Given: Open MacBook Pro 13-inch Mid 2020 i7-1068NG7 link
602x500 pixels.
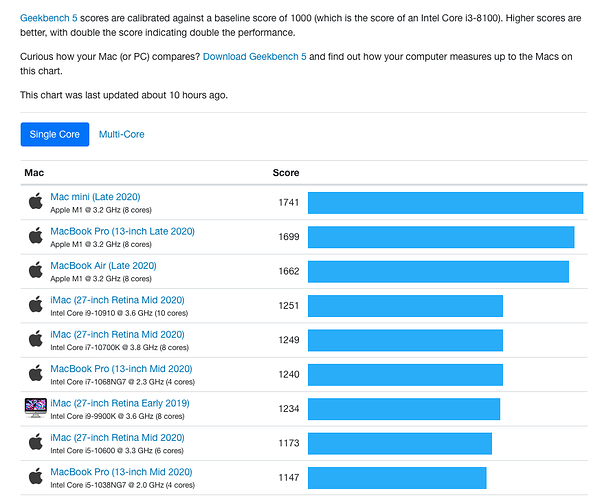Looking at the screenshot, I should tap(121, 369).
